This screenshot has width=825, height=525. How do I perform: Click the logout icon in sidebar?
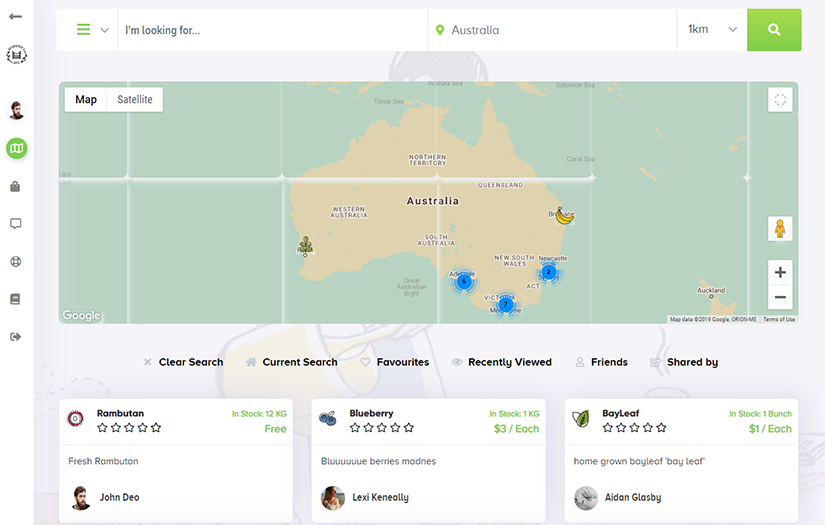coord(15,337)
